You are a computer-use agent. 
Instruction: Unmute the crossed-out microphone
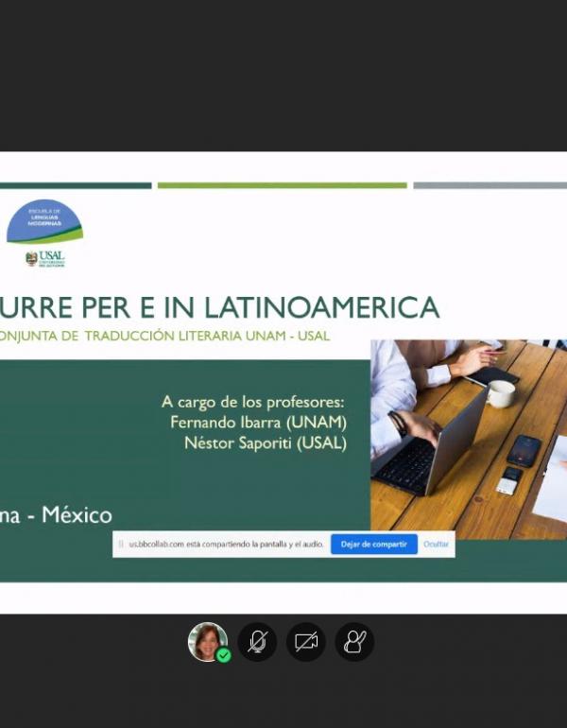[x=257, y=642]
